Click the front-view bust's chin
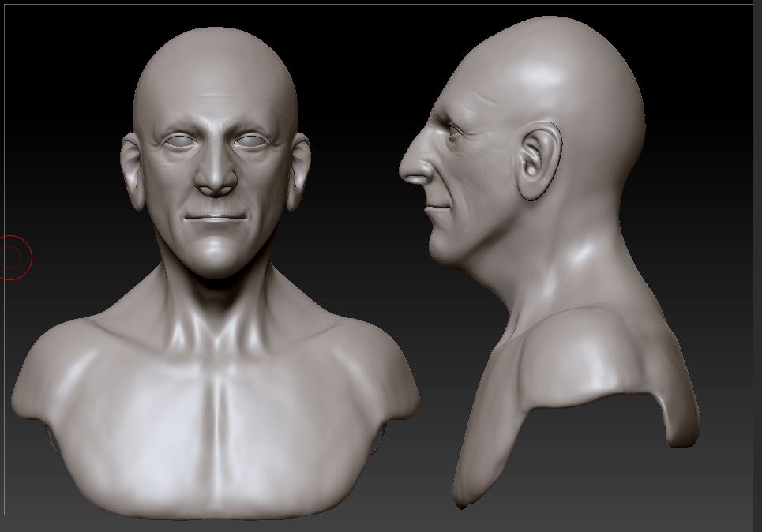This screenshot has height=532, width=762. [x=216, y=255]
